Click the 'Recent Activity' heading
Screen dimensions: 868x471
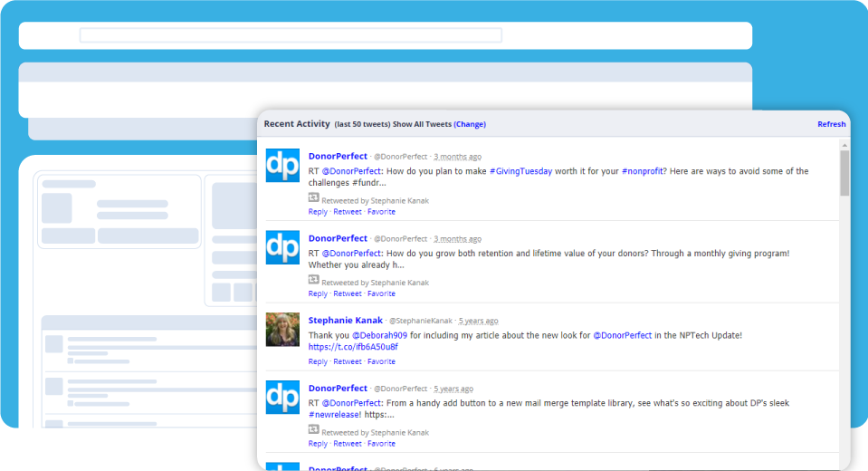297,123
